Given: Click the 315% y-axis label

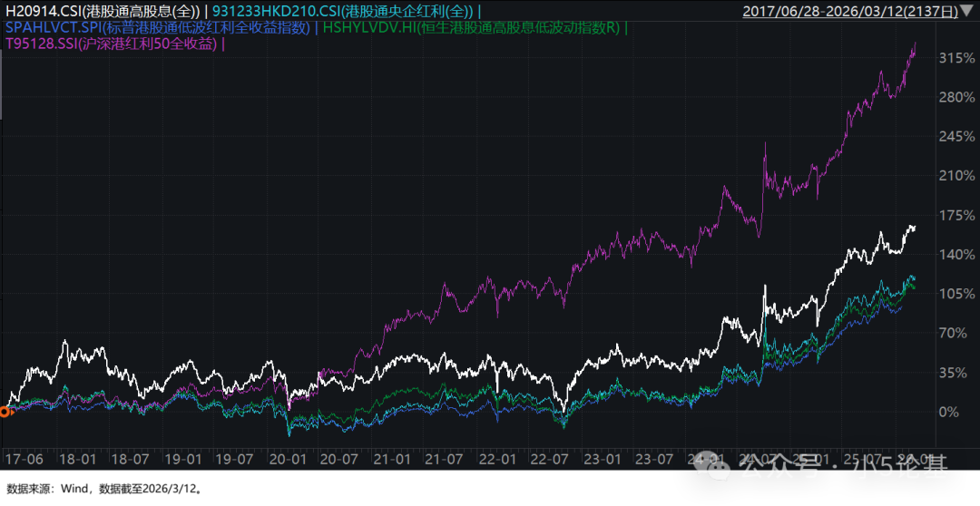Looking at the screenshot, I should click(956, 58).
